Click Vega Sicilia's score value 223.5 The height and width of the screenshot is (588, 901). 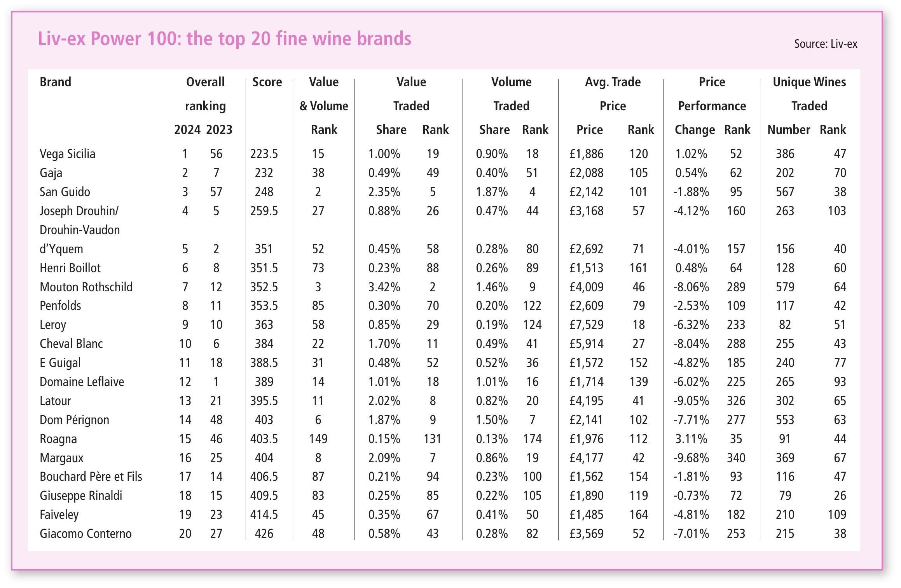click(264, 154)
